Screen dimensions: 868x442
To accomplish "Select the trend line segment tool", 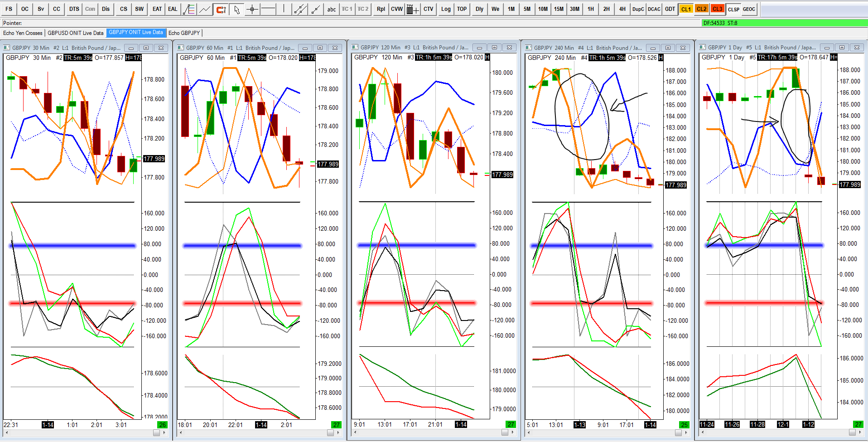I will point(316,9).
